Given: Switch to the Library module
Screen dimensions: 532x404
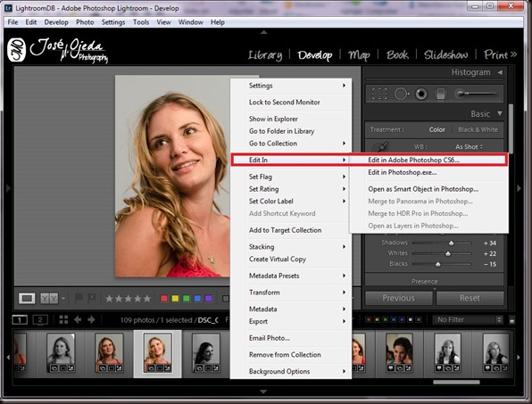Looking at the screenshot, I should 265,55.
